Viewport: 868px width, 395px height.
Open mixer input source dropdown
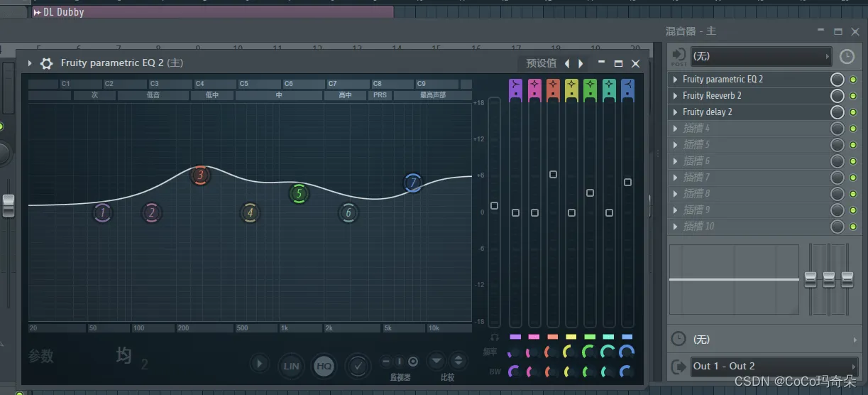[761, 56]
